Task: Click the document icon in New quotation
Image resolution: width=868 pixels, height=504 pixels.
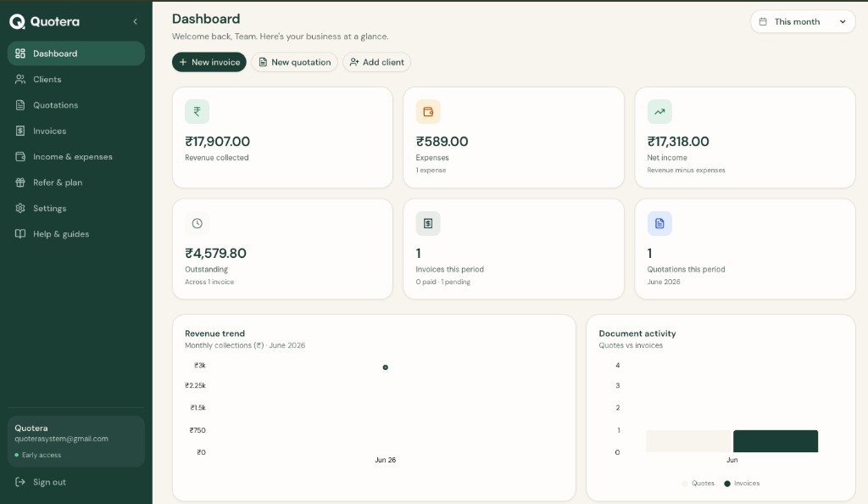Action: pyautogui.click(x=263, y=62)
